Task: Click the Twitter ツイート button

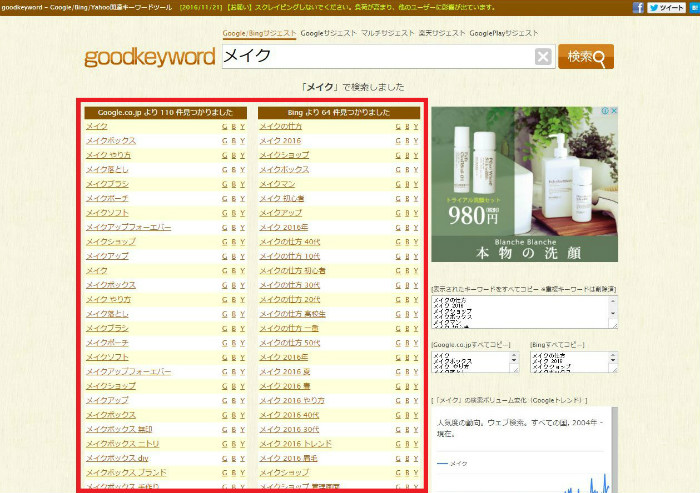Action: tap(666, 7)
